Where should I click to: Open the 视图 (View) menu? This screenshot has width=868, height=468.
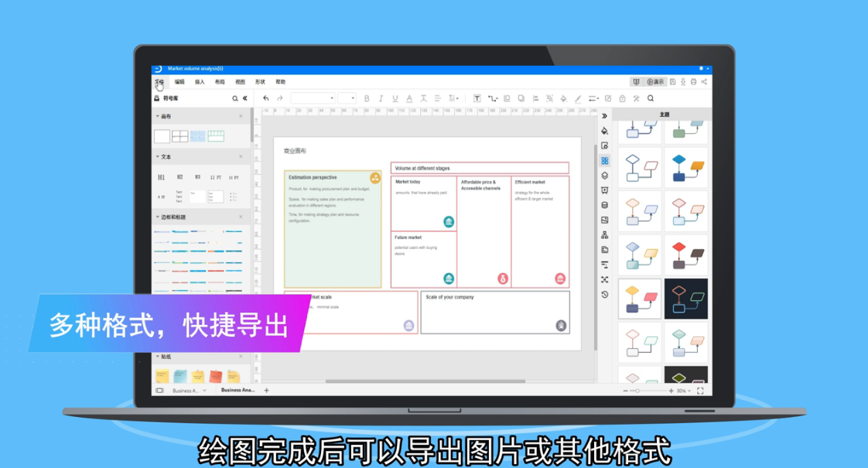point(240,82)
